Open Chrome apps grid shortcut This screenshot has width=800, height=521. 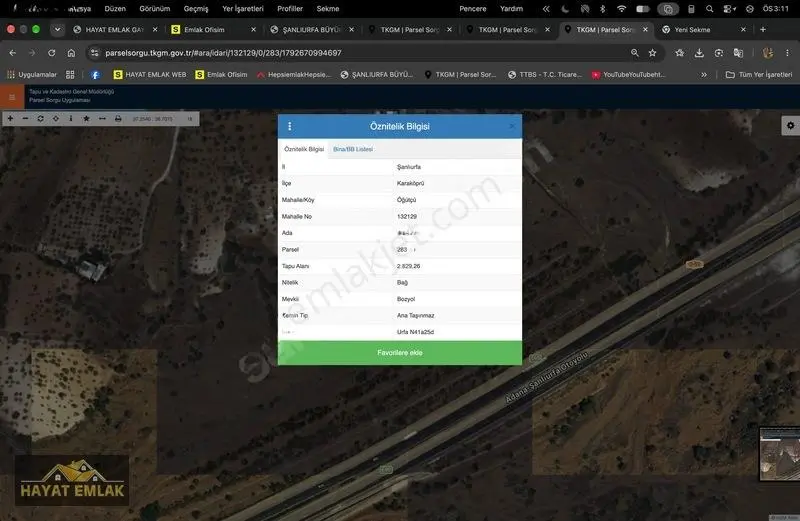pyautogui.click(x=70, y=75)
